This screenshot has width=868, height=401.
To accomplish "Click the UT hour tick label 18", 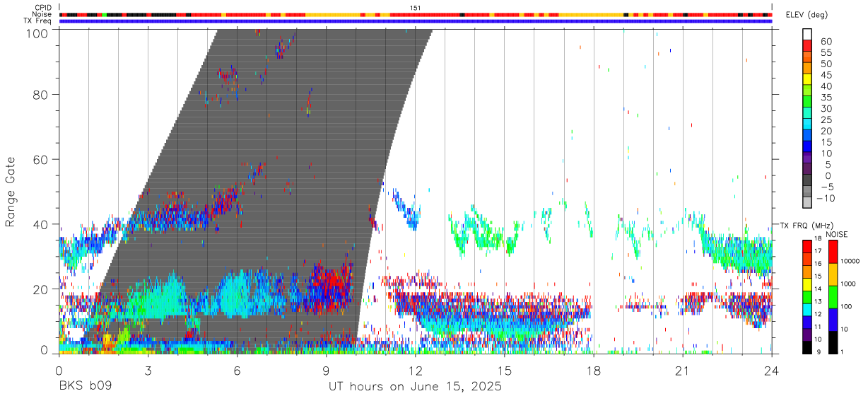I will (593, 371).
